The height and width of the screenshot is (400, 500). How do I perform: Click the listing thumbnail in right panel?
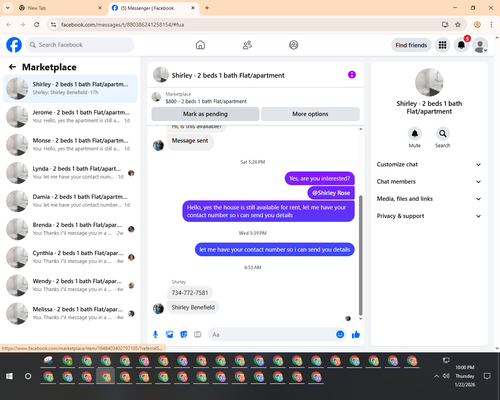pyautogui.click(x=429, y=82)
